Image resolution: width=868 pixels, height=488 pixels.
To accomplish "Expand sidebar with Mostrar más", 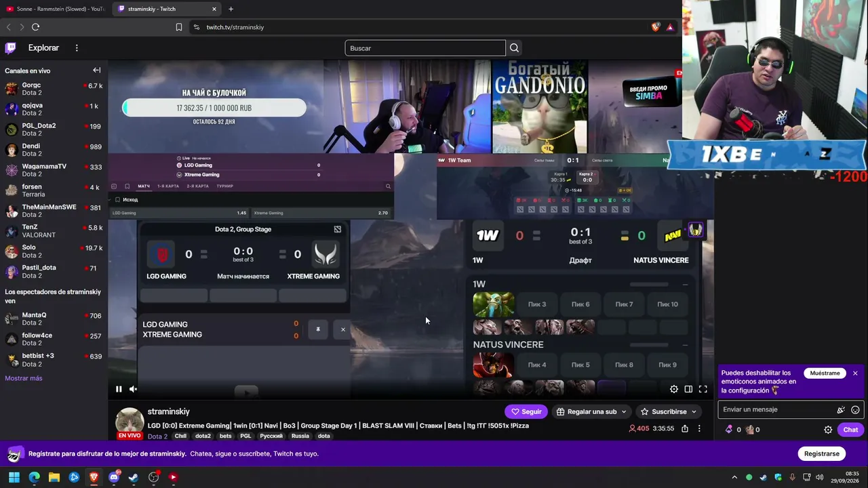I will click(x=24, y=378).
